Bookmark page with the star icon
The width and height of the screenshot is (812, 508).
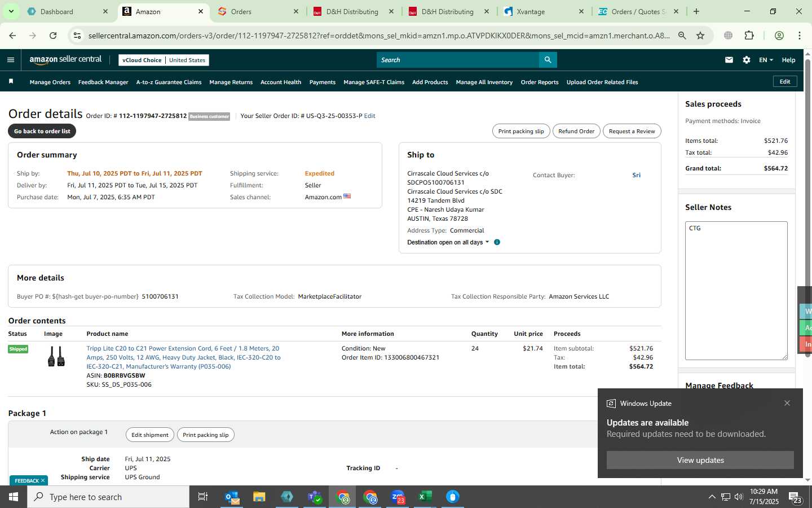pyautogui.click(x=700, y=36)
